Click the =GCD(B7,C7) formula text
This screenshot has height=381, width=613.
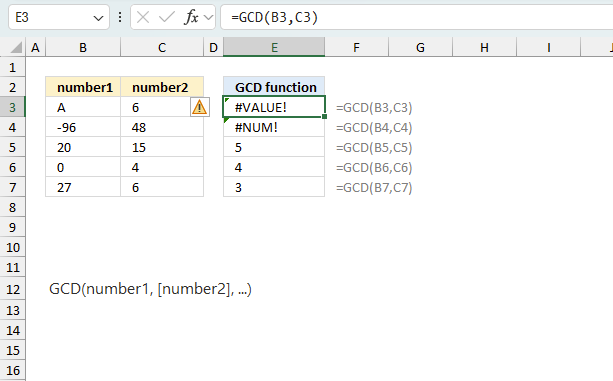click(374, 188)
